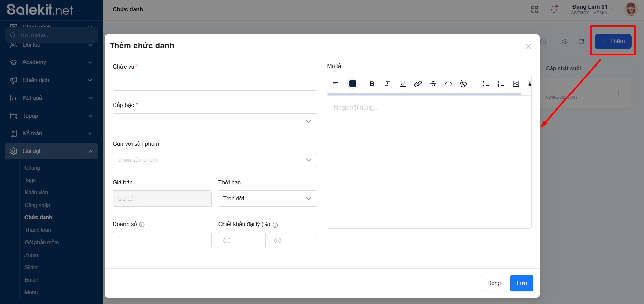This screenshot has height=304, width=644.
Task: Click the underline formatting icon
Action: click(402, 84)
